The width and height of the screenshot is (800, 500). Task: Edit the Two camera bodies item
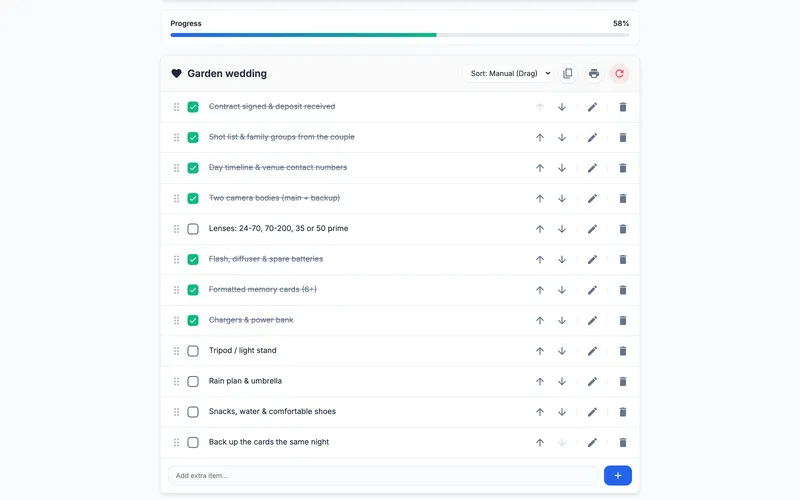pyautogui.click(x=592, y=198)
